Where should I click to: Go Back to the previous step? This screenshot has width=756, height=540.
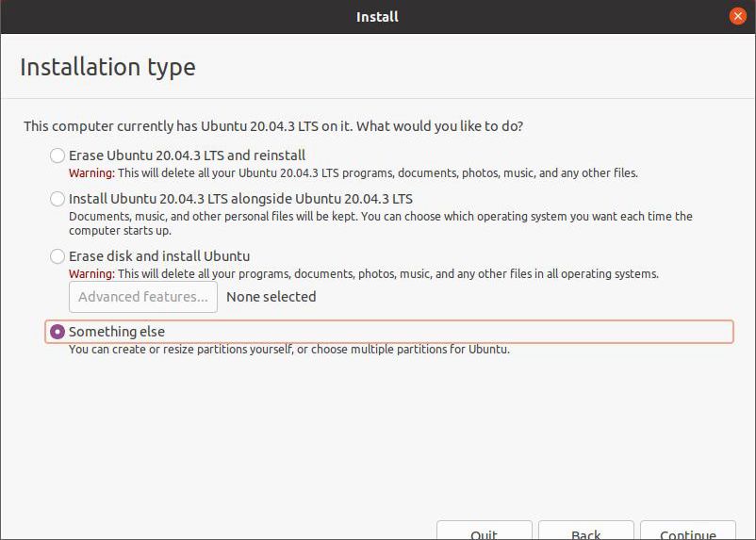[585, 531]
